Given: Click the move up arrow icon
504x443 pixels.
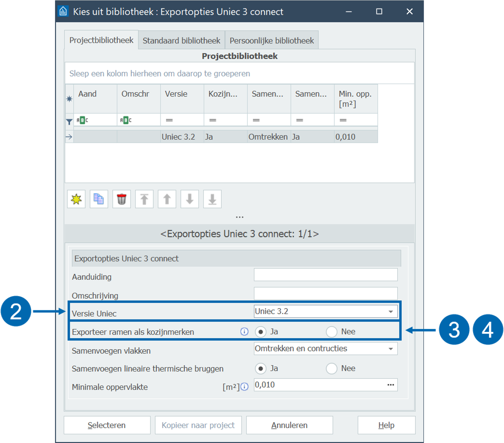Looking at the screenshot, I should [167, 199].
